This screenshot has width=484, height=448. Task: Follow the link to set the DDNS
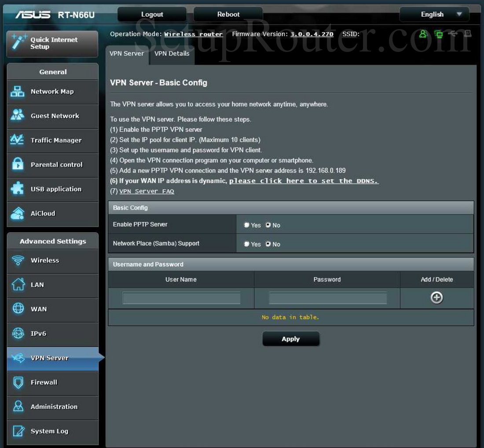coord(304,181)
